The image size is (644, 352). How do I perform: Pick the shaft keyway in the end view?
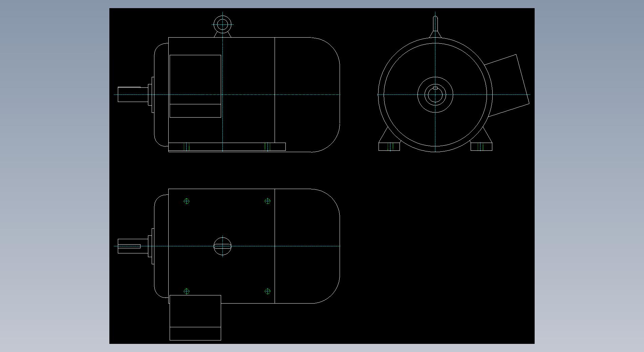[x=435, y=88]
